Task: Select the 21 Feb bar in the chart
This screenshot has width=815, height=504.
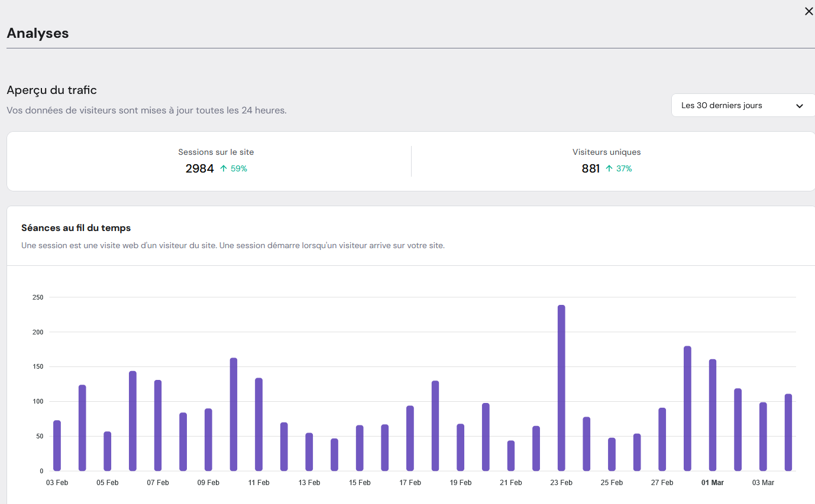Action: click(x=511, y=456)
